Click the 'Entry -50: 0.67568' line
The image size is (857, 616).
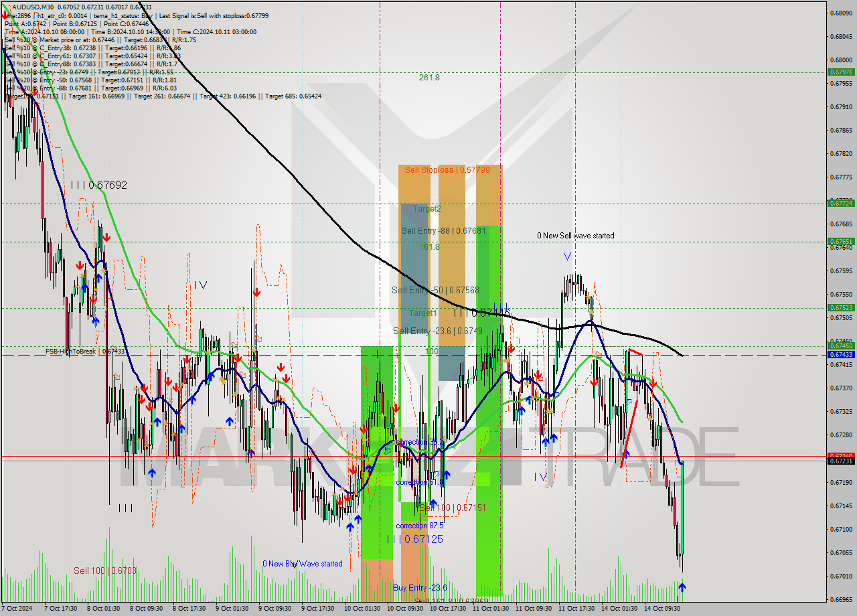(x=90, y=80)
